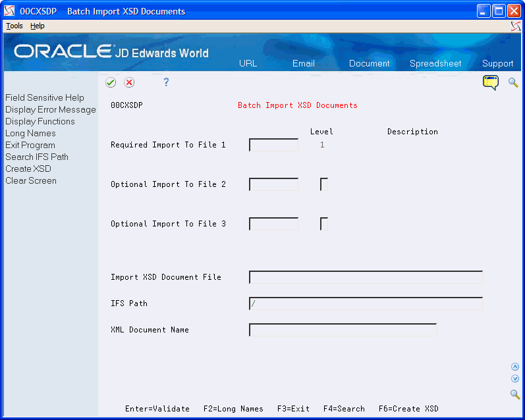Click F4=Search function key
This screenshot has height=420, width=525.
point(344,409)
